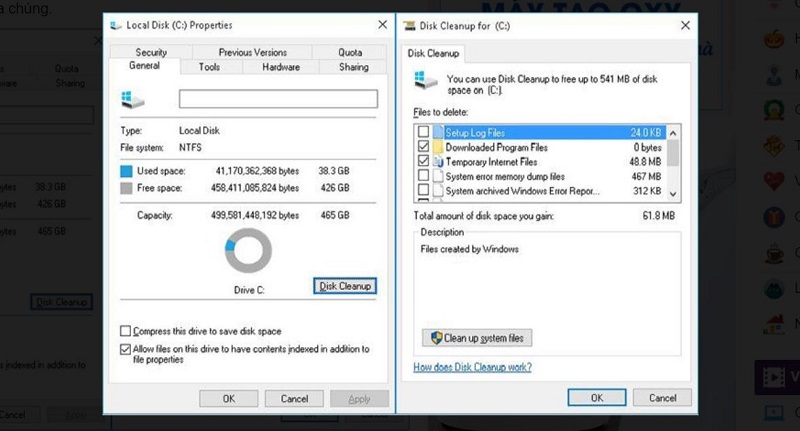Click Files created by Windows description text
800x431 pixels.
pyautogui.click(x=469, y=249)
